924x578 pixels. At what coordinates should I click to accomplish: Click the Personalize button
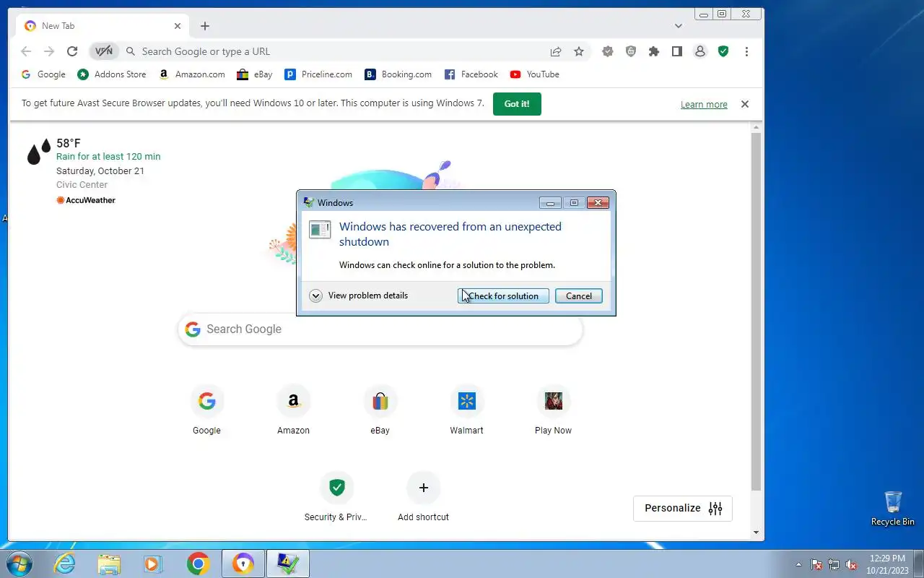pos(683,508)
